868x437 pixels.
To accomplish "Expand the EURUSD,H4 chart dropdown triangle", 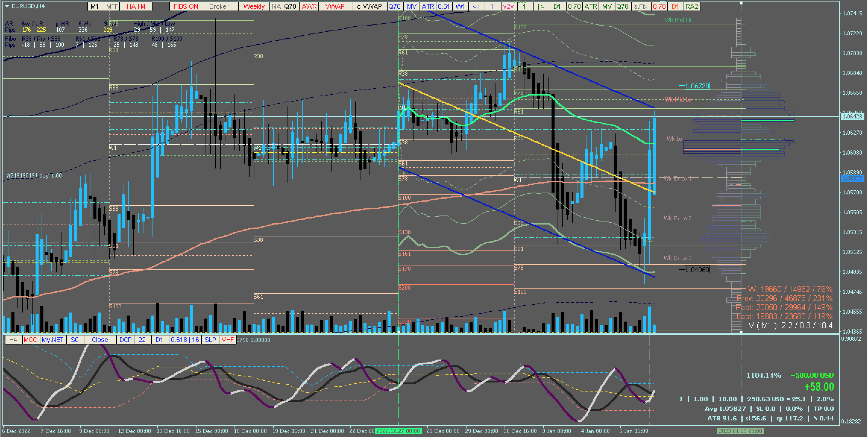I will pyautogui.click(x=7, y=6).
